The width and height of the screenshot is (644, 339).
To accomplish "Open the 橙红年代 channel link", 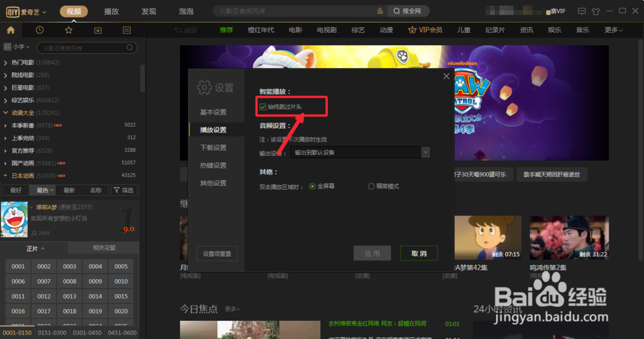I will click(x=261, y=30).
